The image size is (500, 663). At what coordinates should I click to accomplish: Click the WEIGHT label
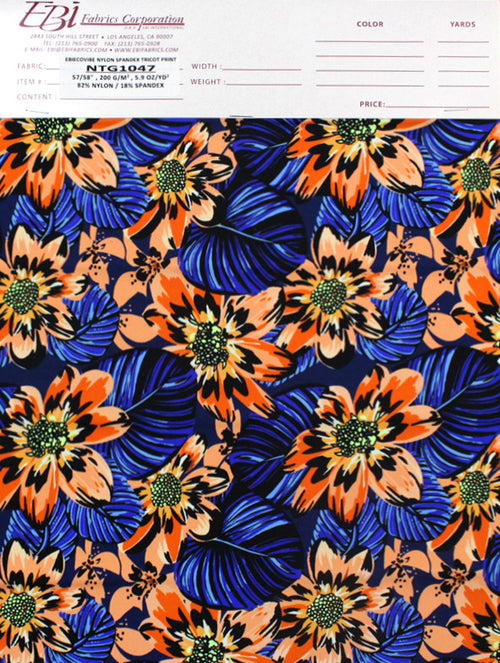(207, 82)
